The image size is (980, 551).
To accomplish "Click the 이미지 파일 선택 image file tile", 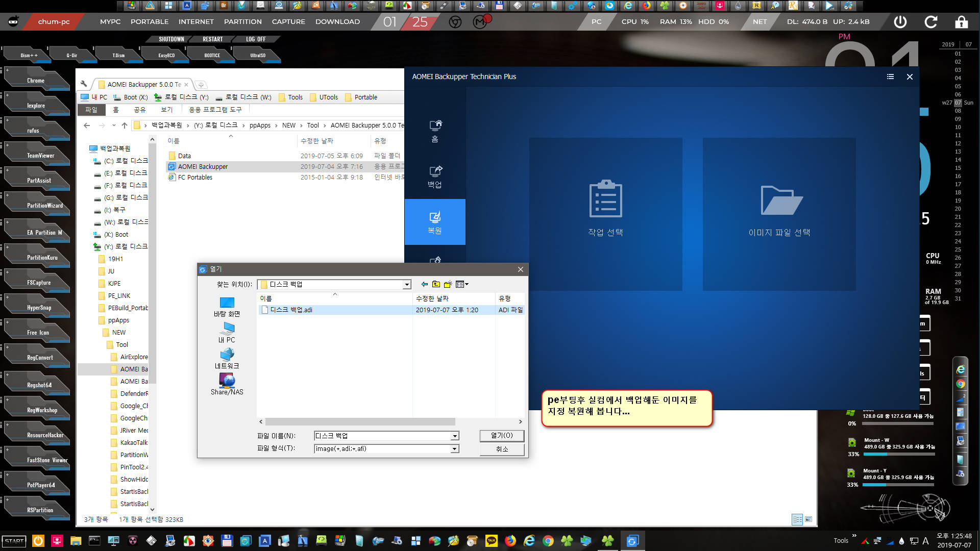I will coord(779,214).
